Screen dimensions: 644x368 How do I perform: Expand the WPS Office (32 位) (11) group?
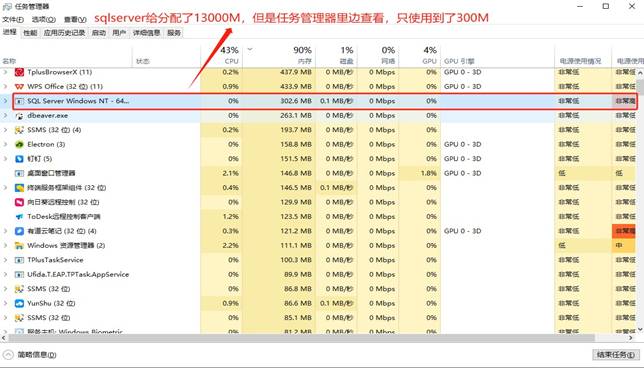(x=5, y=87)
